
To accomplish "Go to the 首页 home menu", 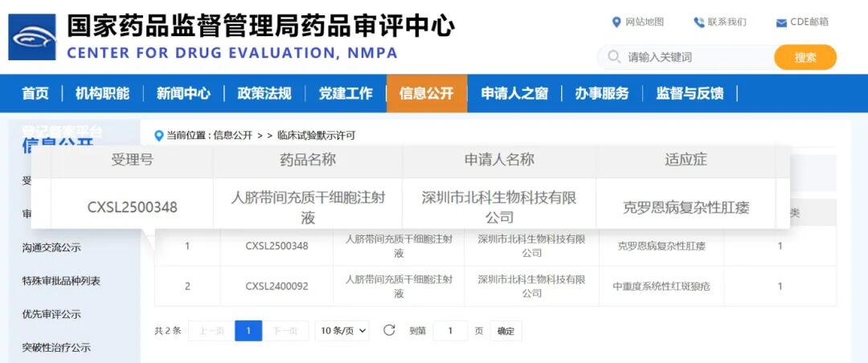I will coord(35,93).
